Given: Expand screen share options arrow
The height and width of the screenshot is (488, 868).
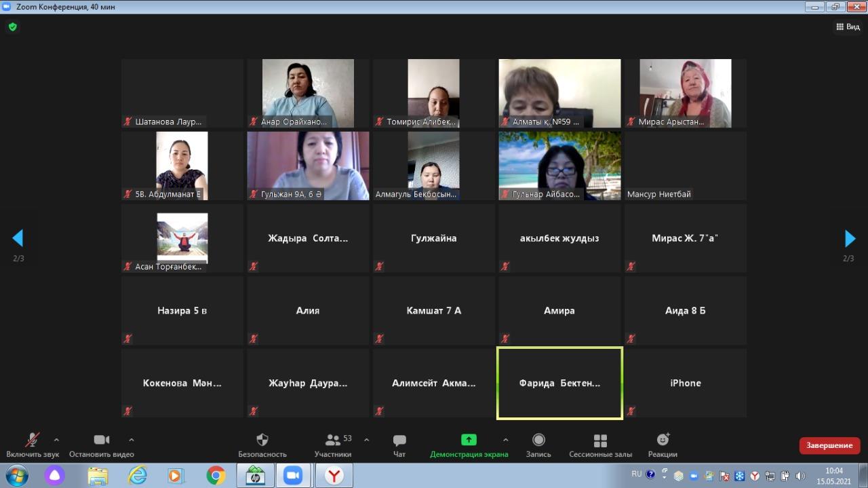Looking at the screenshot, I should 505,440.
